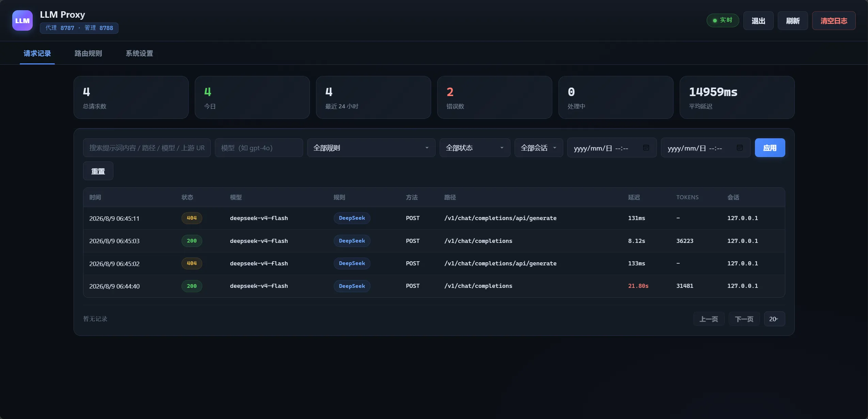Expand the 全部状态 status dropdown
Viewport: 868px width, 419px height.
(x=475, y=148)
